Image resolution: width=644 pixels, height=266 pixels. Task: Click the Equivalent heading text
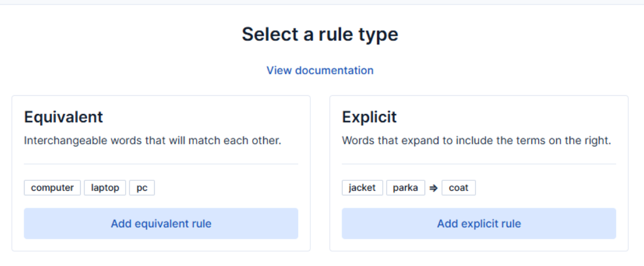coord(63,117)
